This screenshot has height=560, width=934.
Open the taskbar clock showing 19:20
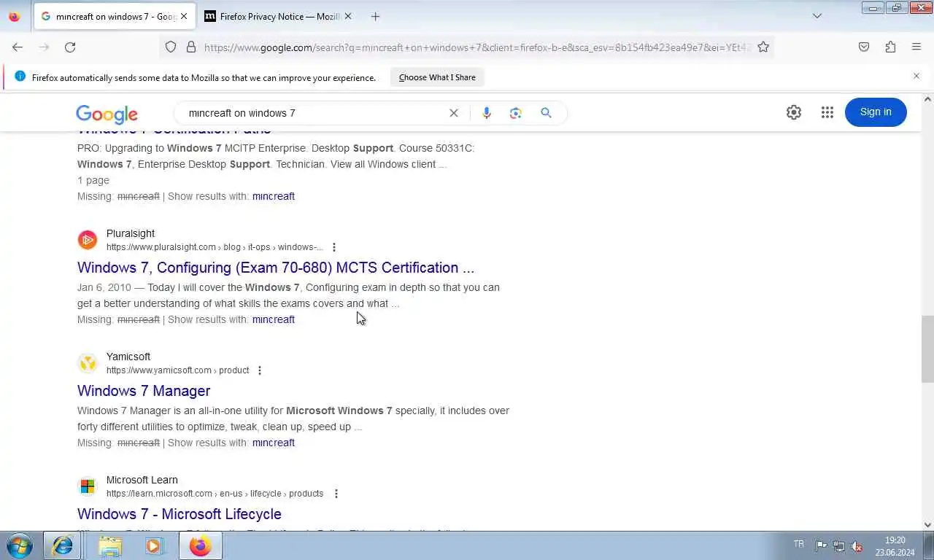tap(895, 546)
